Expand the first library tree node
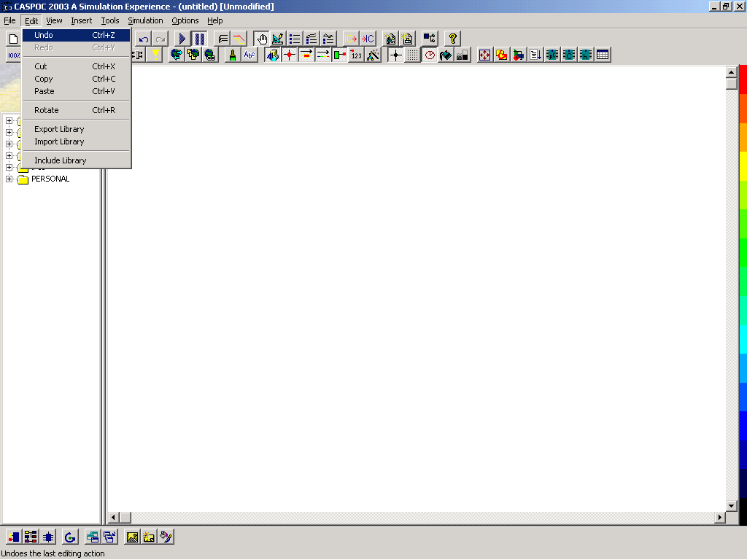Image resolution: width=747 pixels, height=560 pixels. pyautogui.click(x=9, y=121)
